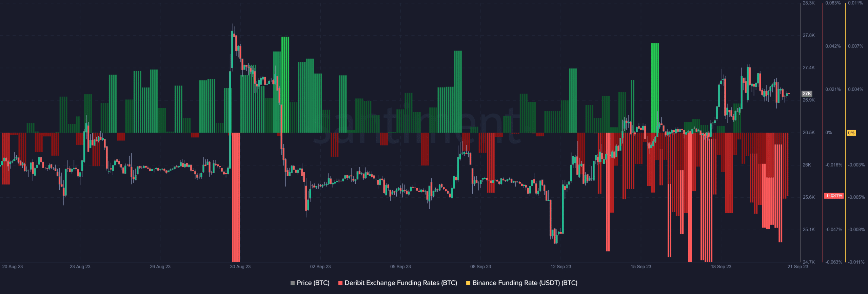Click the -0.003% Binance axis label
This screenshot has height=294, width=868.
pos(856,165)
